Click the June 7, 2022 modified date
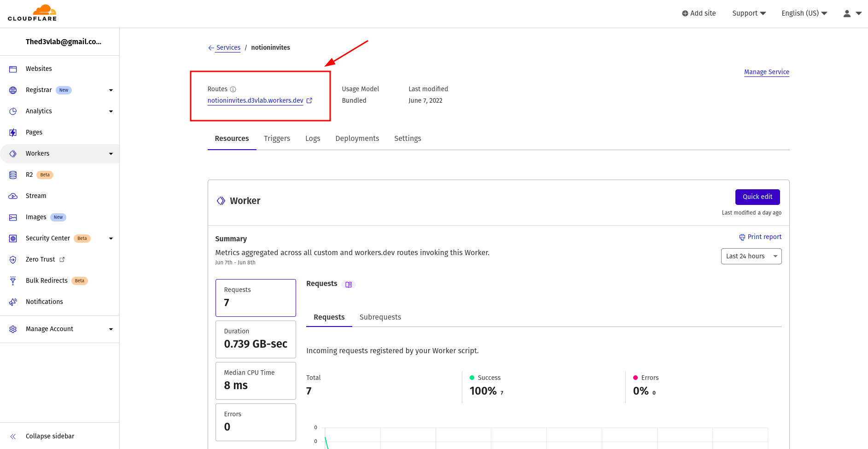Image resolution: width=868 pixels, height=449 pixels. click(x=425, y=101)
